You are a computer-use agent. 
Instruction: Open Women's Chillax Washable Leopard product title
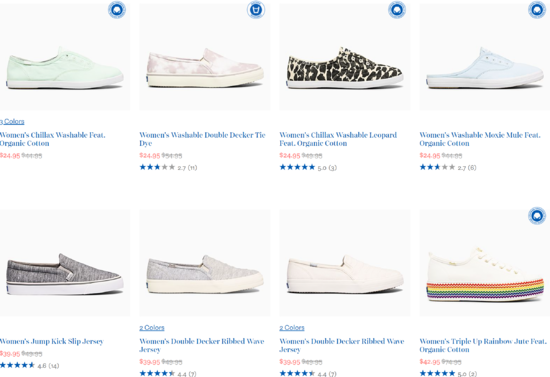pos(338,139)
